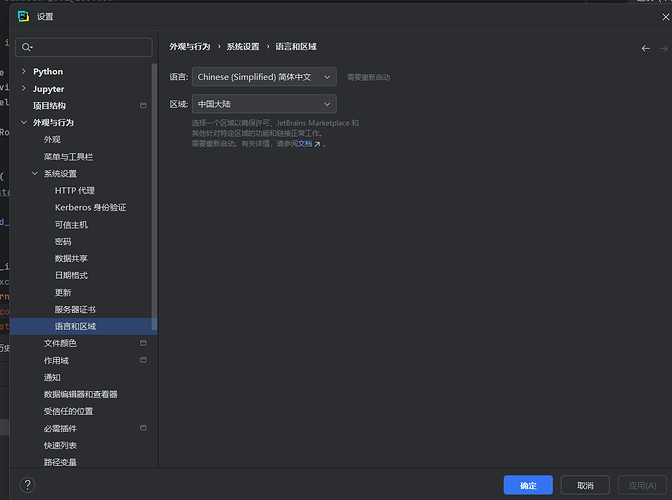Click the project-level icon beside 项目结构
The height and width of the screenshot is (500, 672).
[143, 105]
